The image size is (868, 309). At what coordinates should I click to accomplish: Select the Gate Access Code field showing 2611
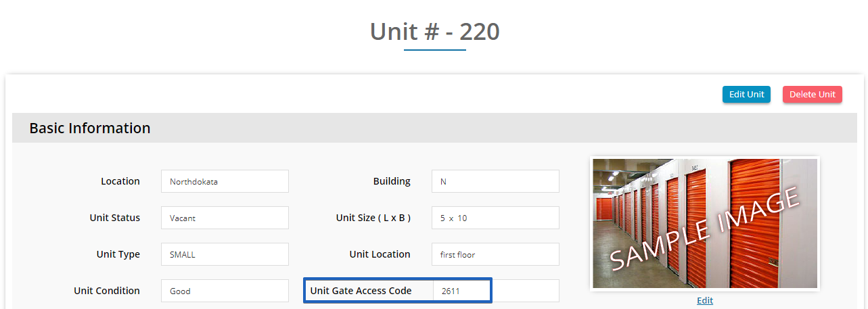point(496,291)
